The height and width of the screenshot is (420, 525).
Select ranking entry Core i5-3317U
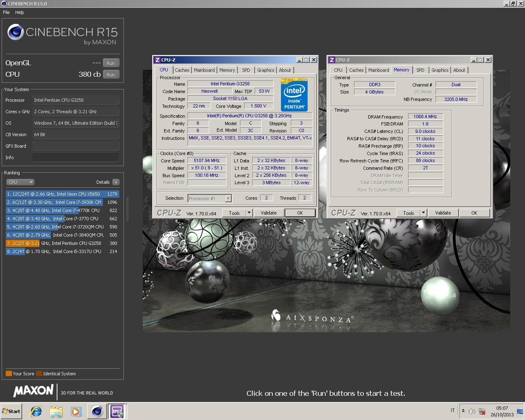62,251
